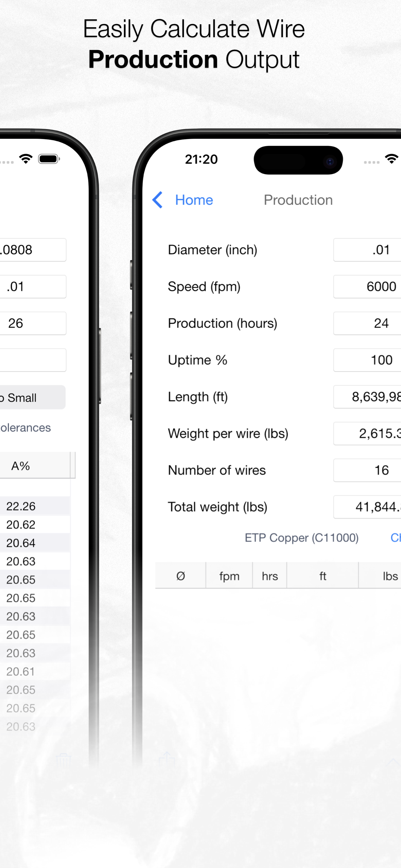Tap the Production screen title
This screenshot has height=868, width=401.
[x=298, y=200]
